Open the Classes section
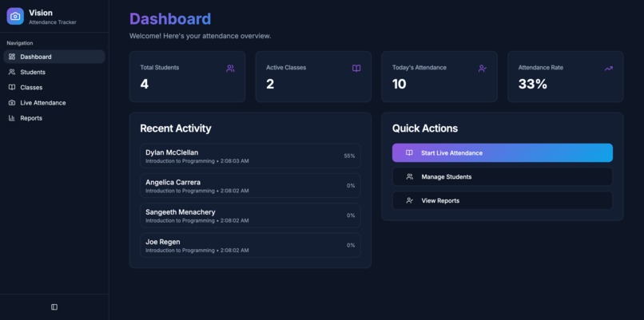This screenshot has height=320, width=644. pos(54,88)
